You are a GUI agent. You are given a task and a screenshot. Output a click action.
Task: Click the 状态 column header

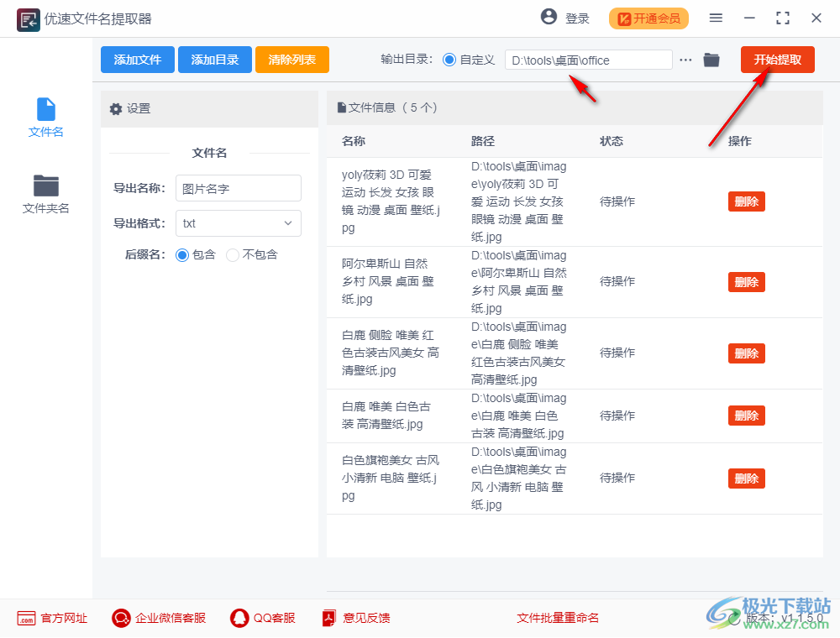[x=612, y=141]
